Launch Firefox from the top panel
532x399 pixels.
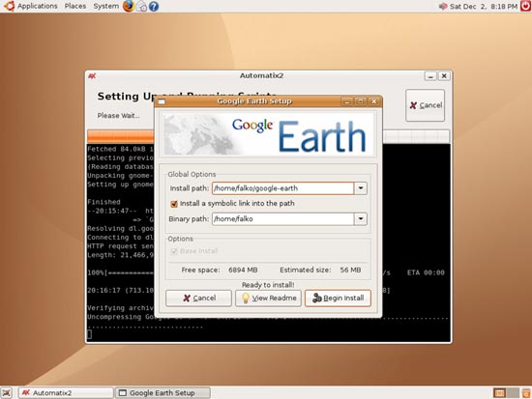(x=129, y=6)
